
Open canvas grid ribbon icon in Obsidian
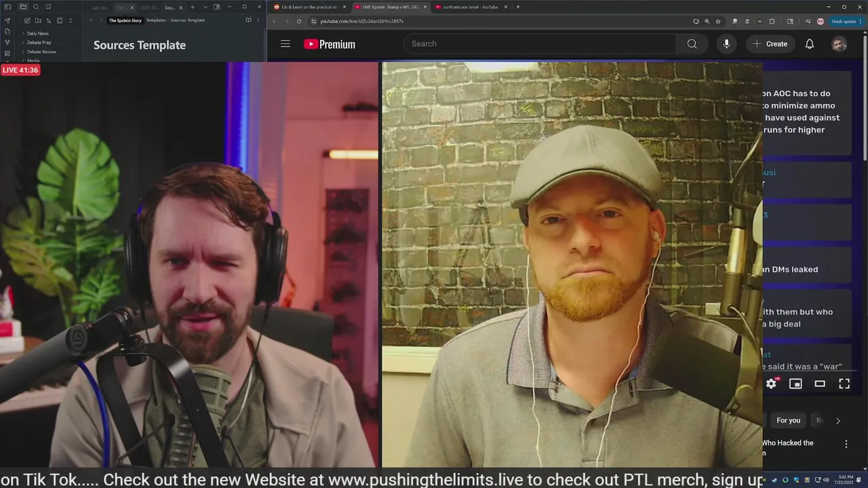7,53
